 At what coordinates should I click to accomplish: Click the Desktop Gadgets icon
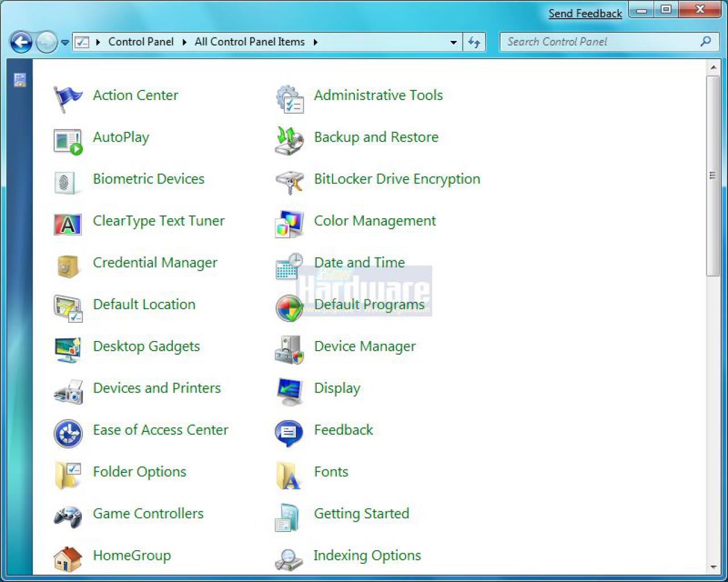pyautogui.click(x=68, y=350)
